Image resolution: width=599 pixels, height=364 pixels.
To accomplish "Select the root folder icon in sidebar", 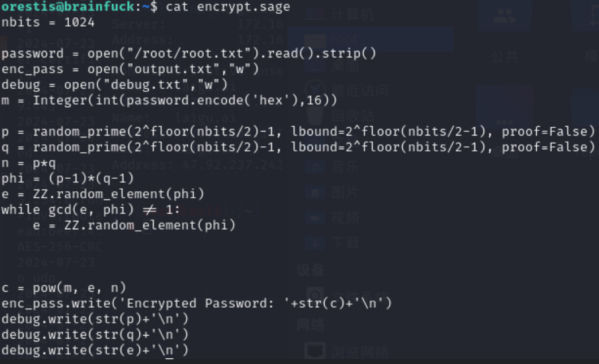I will tap(316, 39).
